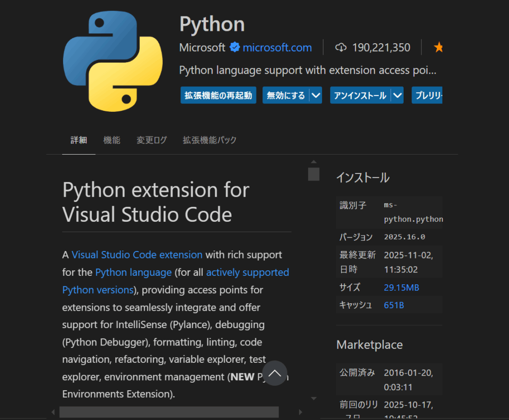The height and width of the screenshot is (420, 509).
Task: Click the orange star rating icon
Action: coord(438,48)
